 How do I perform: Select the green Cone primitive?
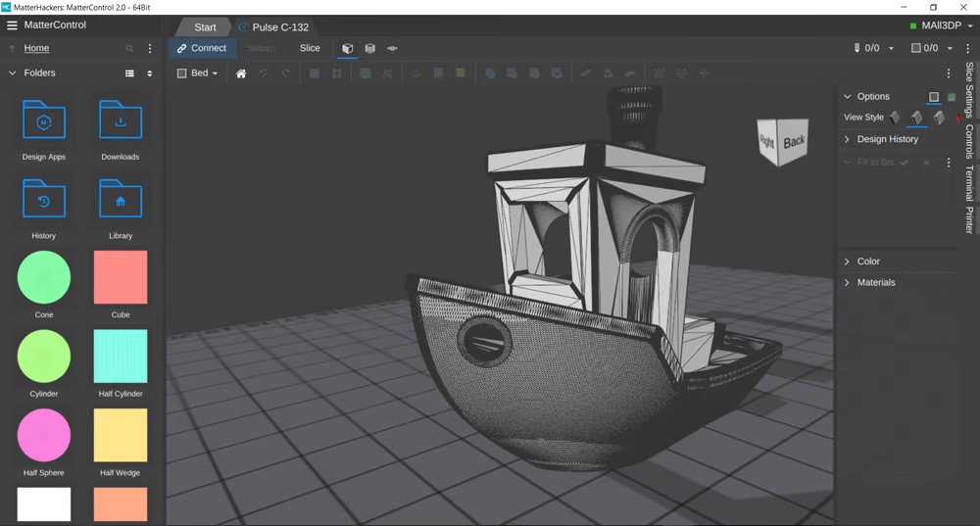click(44, 278)
